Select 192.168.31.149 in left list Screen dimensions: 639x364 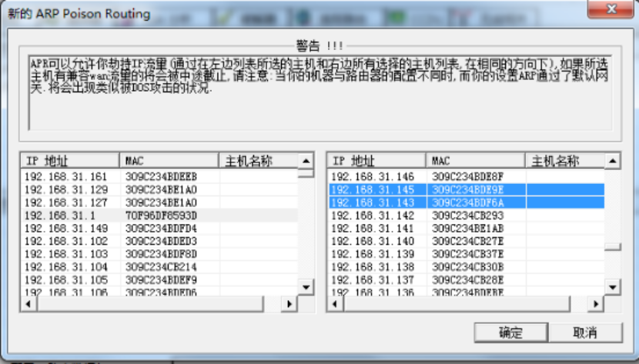(159, 229)
